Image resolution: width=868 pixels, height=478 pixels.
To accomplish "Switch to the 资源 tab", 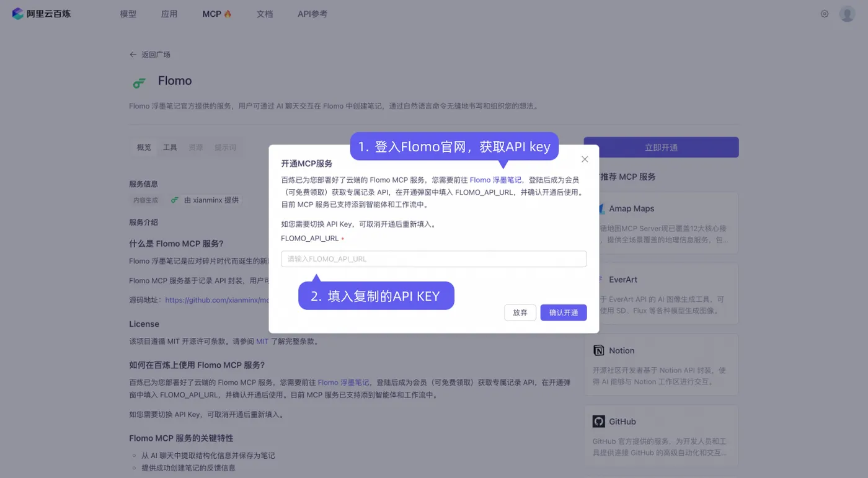I will 196,148.
